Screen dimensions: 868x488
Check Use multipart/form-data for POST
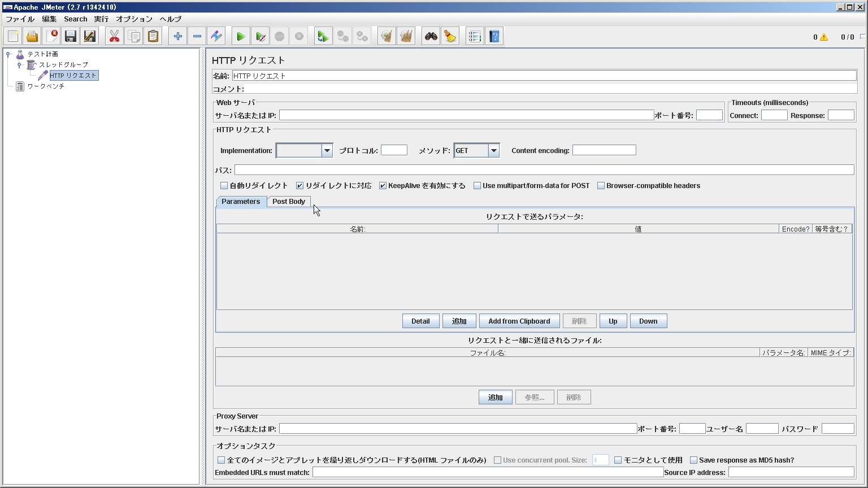click(x=477, y=186)
